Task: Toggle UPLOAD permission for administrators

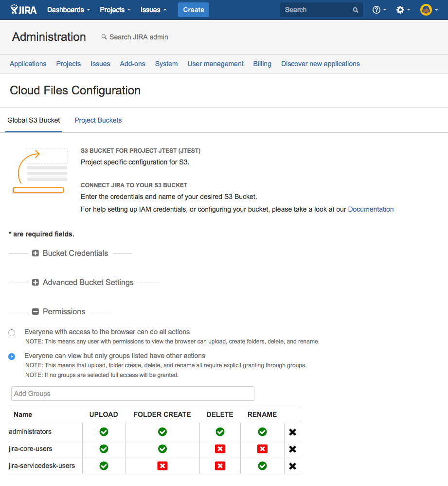Action: click(104, 432)
